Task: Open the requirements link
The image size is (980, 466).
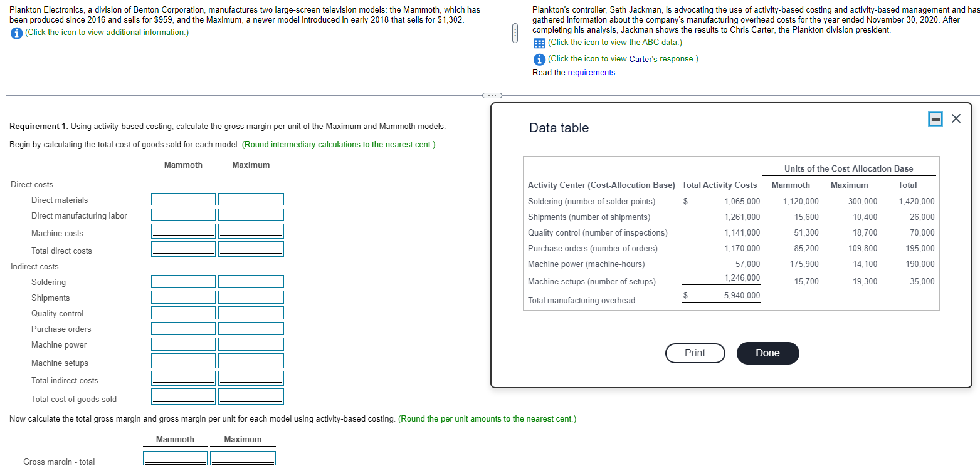Action: click(591, 73)
